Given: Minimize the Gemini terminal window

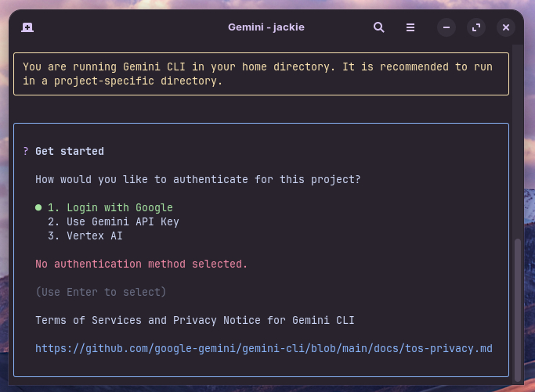Looking at the screenshot, I should (446, 27).
